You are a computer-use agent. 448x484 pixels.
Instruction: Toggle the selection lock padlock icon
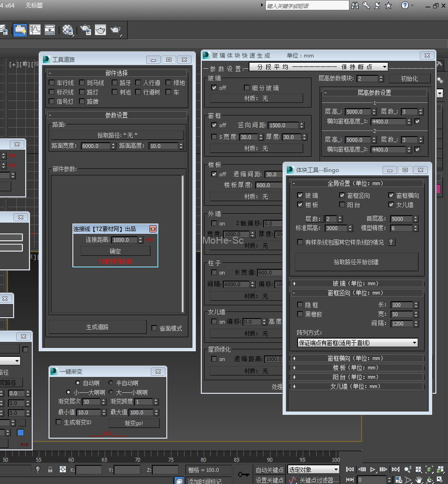tap(50, 470)
